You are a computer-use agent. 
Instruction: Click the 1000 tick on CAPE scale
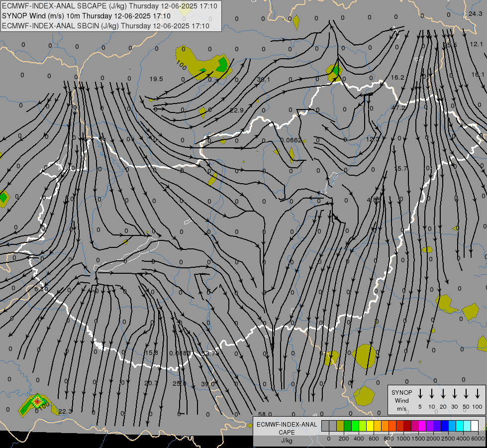[x=403, y=439]
